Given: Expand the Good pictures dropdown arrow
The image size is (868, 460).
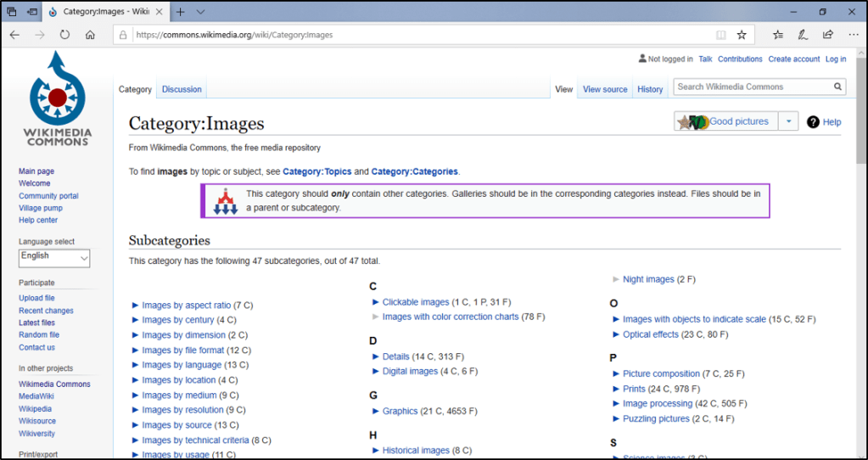Looking at the screenshot, I should [788, 122].
